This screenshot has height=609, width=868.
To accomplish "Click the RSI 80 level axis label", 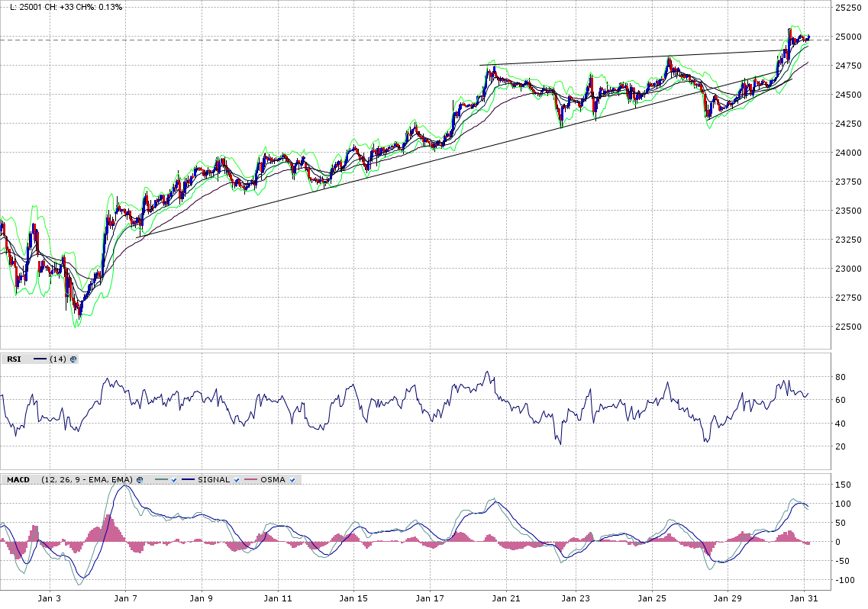I will tap(840, 377).
